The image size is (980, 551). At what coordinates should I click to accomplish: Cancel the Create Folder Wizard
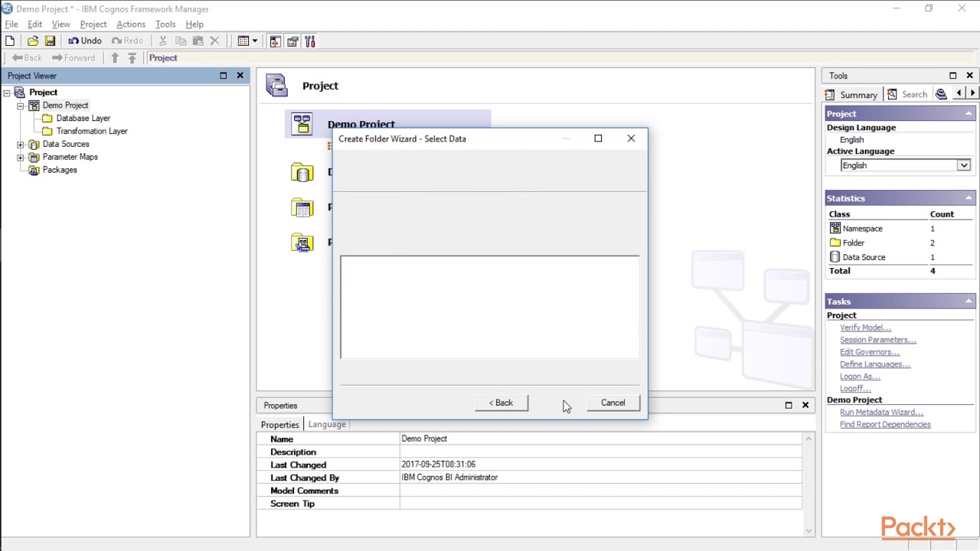(613, 403)
